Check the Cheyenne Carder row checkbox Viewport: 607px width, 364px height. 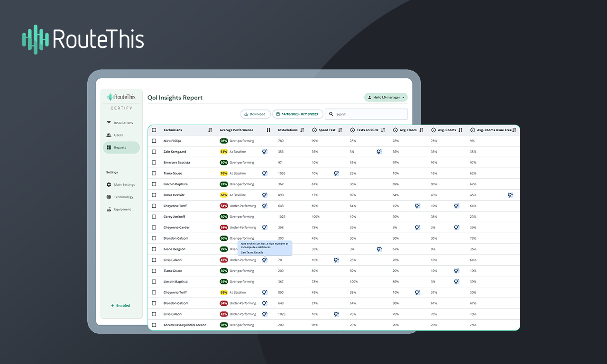(x=154, y=227)
